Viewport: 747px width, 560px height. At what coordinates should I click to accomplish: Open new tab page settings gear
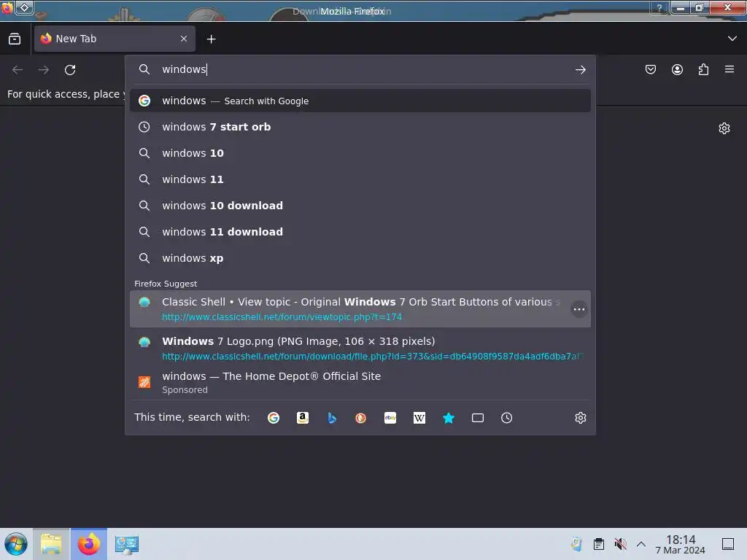(724, 128)
